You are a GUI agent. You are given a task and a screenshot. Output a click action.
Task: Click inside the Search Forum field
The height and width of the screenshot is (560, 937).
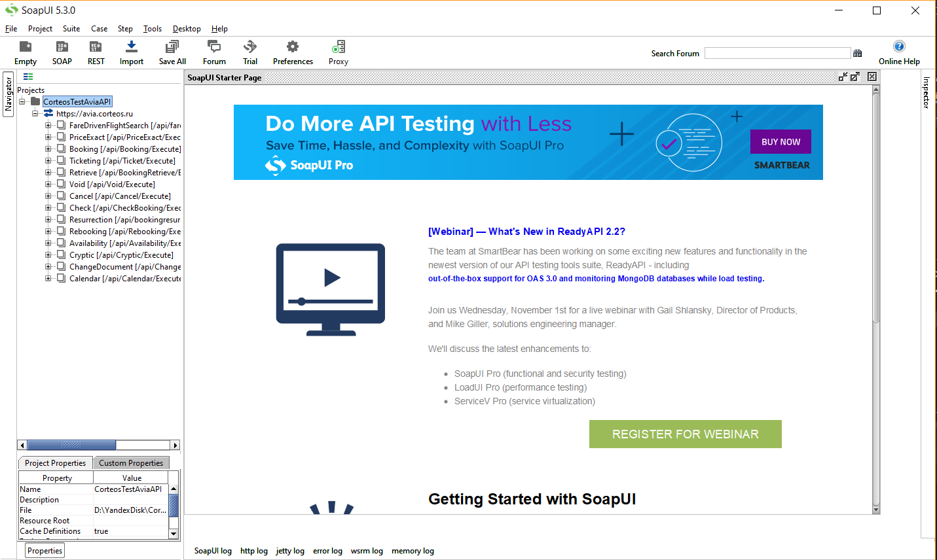point(777,54)
